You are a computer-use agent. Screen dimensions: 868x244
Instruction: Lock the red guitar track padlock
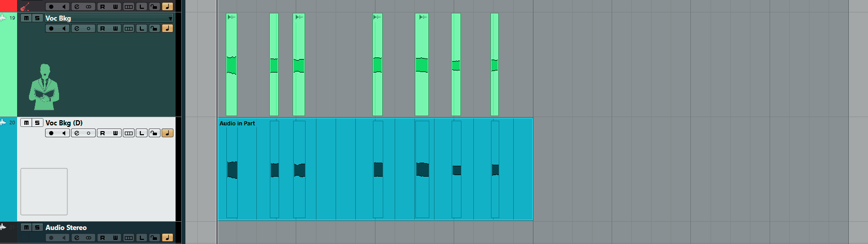click(x=154, y=7)
